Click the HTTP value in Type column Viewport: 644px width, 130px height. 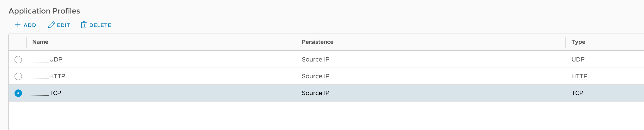coord(579,76)
